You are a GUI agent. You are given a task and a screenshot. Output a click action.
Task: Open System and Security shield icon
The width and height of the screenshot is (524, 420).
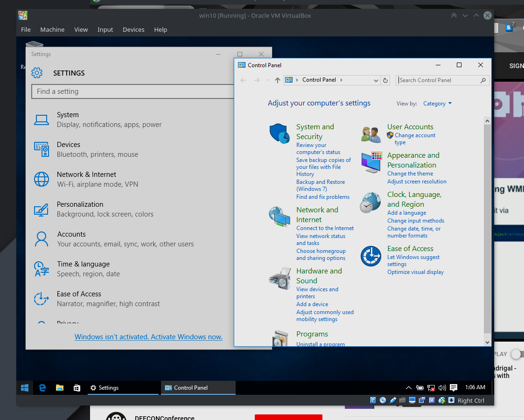pos(279,133)
